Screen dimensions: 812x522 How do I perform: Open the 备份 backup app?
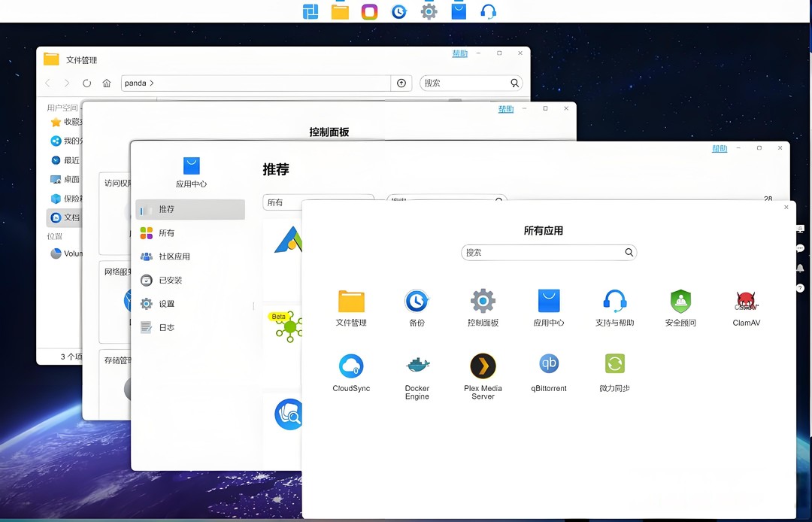tap(416, 301)
